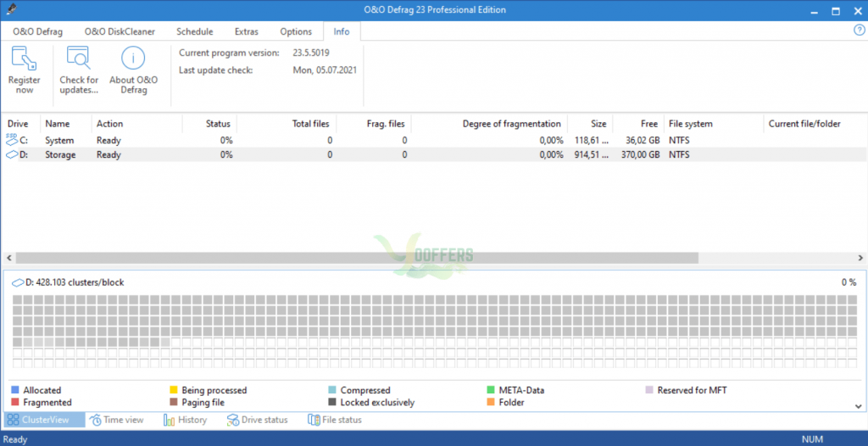Click the Drive status icon
Screen dimensions: 868x446
click(x=233, y=420)
